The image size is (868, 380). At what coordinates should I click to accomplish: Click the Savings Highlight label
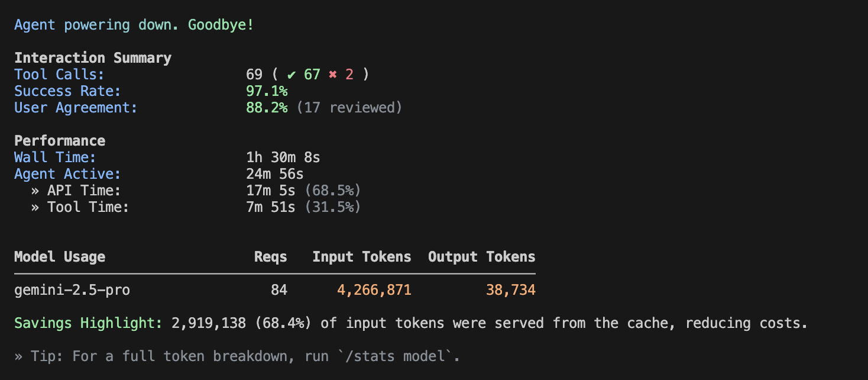coord(88,323)
